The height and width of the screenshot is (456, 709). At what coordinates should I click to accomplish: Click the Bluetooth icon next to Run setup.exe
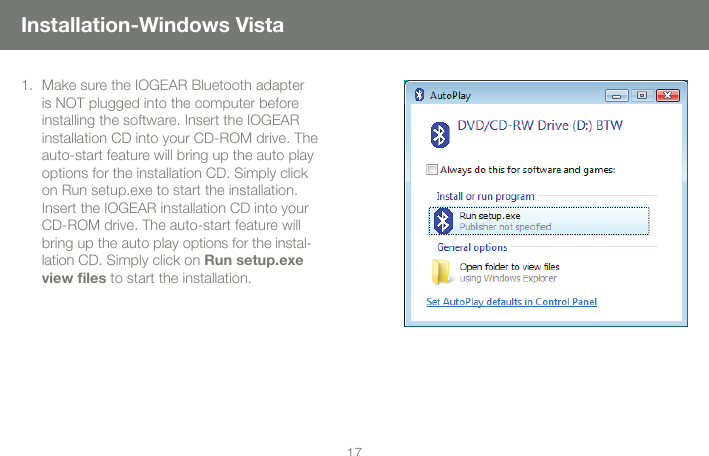pos(443,221)
